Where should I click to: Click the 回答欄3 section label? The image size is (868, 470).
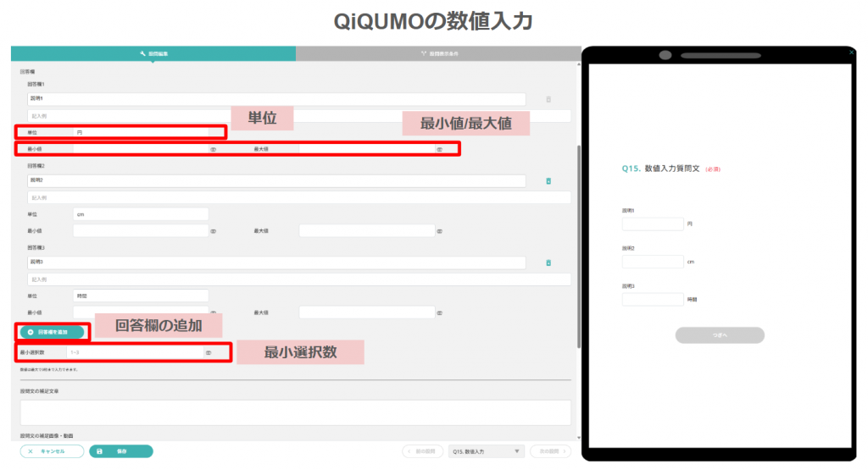[x=36, y=248]
